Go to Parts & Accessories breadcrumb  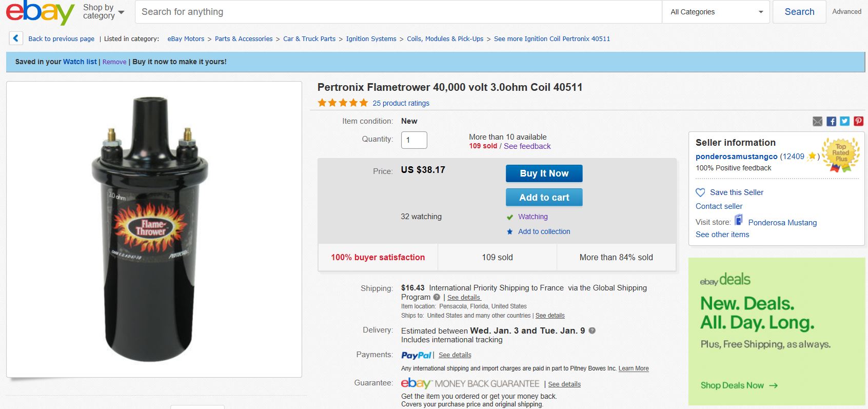tap(244, 39)
